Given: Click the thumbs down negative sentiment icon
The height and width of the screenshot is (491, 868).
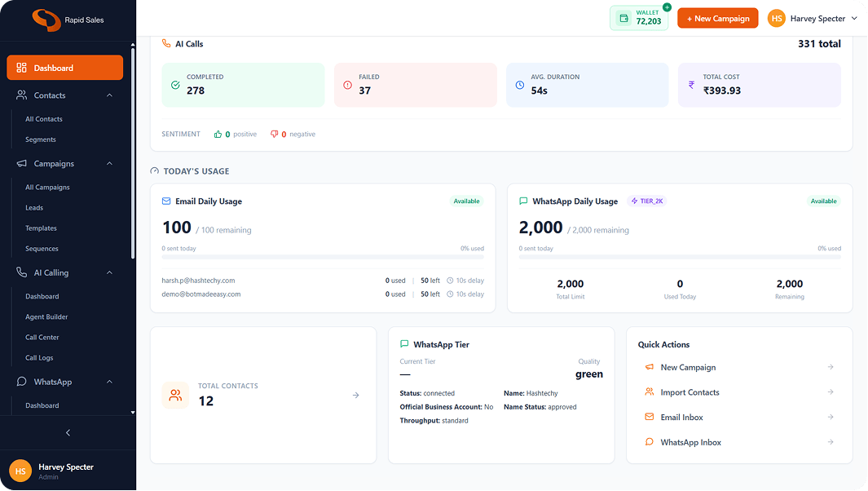Looking at the screenshot, I should point(274,134).
